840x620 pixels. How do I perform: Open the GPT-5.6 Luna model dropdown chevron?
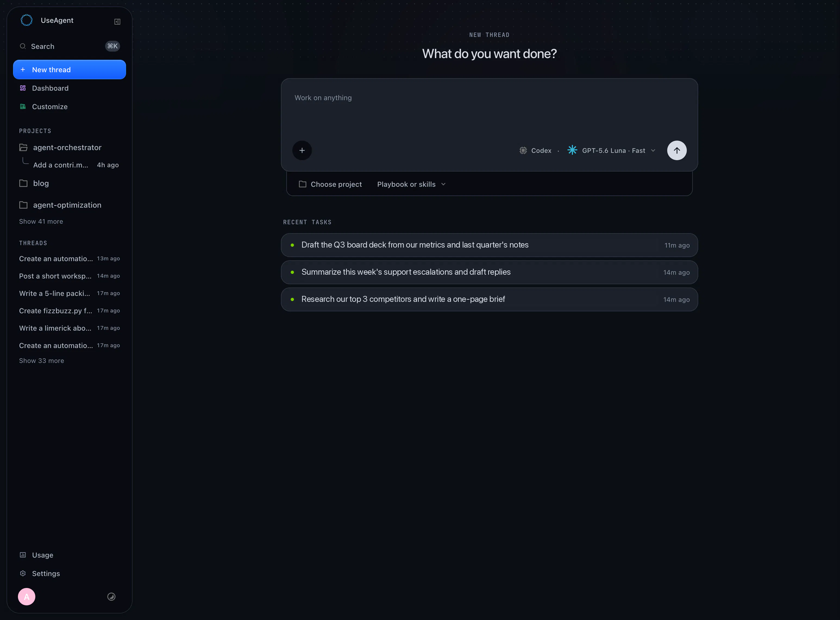[x=653, y=150]
